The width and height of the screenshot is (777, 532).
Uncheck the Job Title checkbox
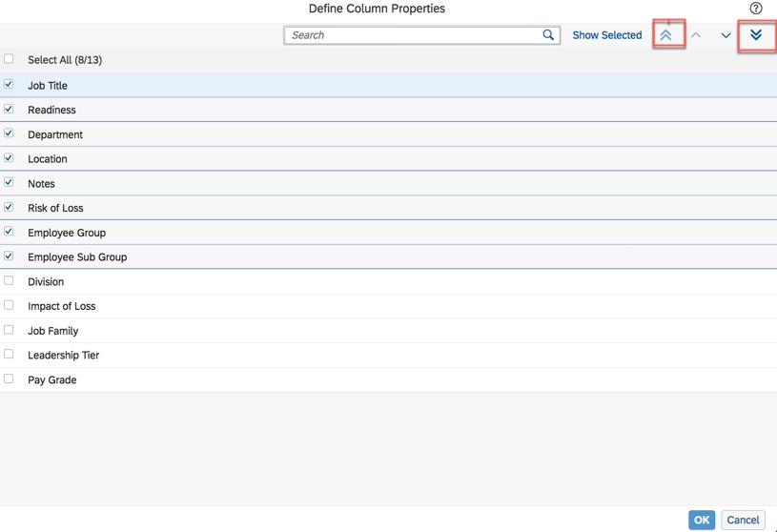pos(10,85)
